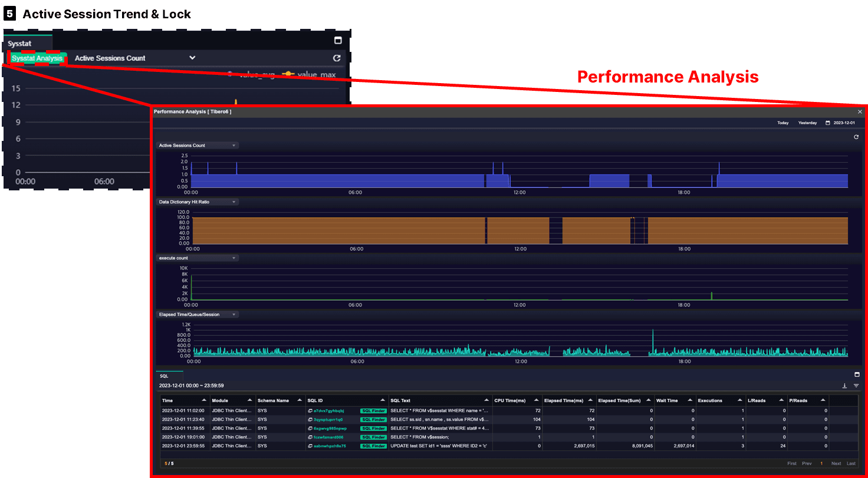The image size is (868, 478).
Task: Sort by Wait Time column arrow
Action: coord(689,400)
